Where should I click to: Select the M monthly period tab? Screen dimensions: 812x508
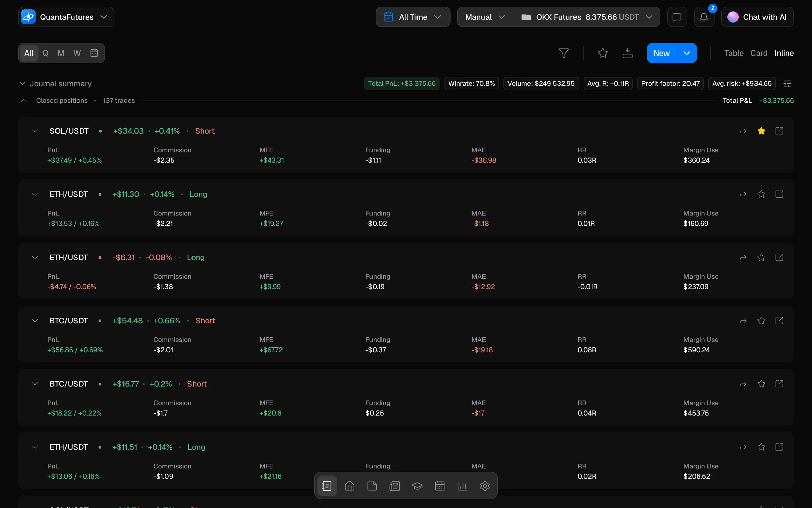[x=61, y=53]
